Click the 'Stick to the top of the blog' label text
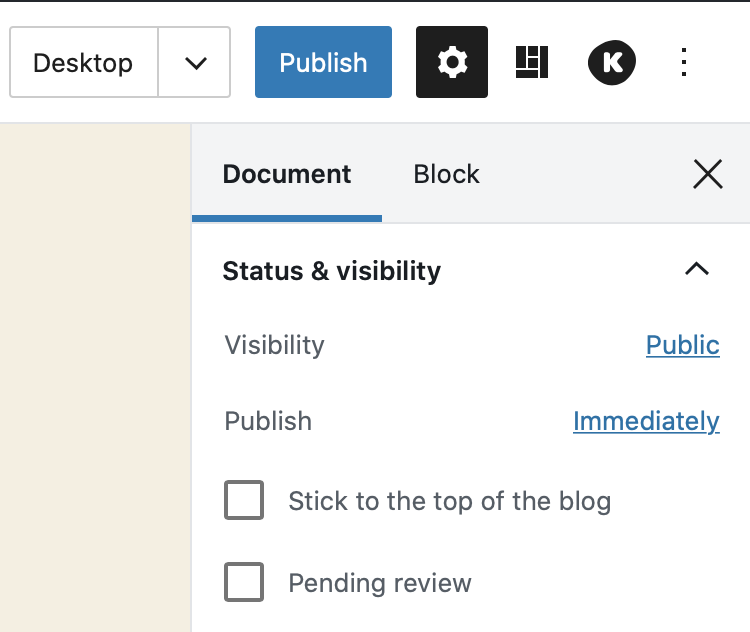This screenshot has height=632, width=750. pos(449,501)
